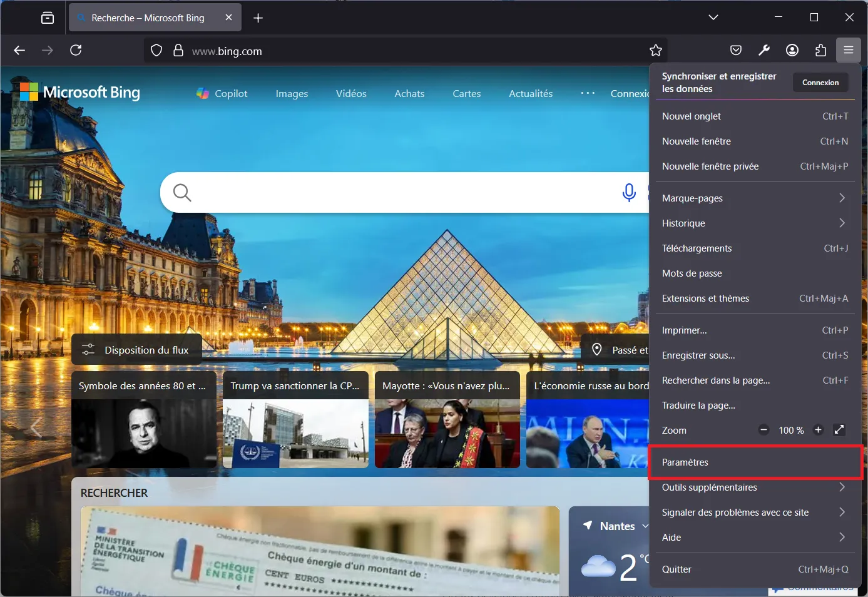The image size is (868, 597).
Task: Open the extensions puzzle icon
Action: click(820, 50)
